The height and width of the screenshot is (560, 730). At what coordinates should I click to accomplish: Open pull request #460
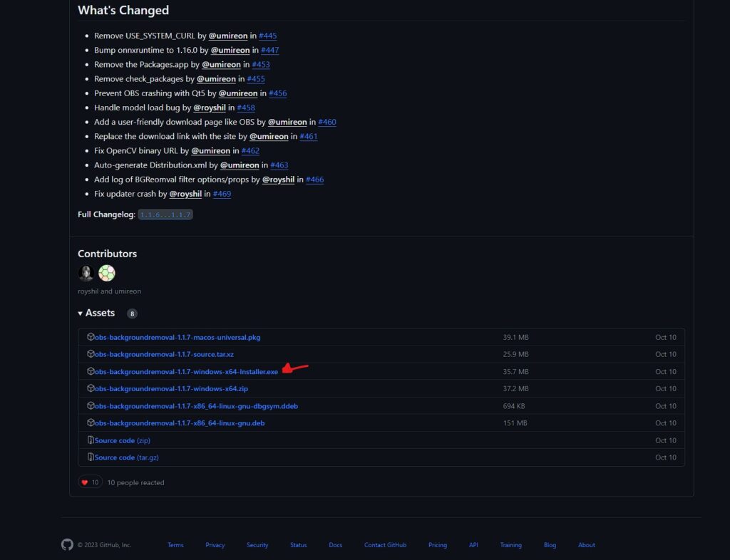click(x=327, y=123)
